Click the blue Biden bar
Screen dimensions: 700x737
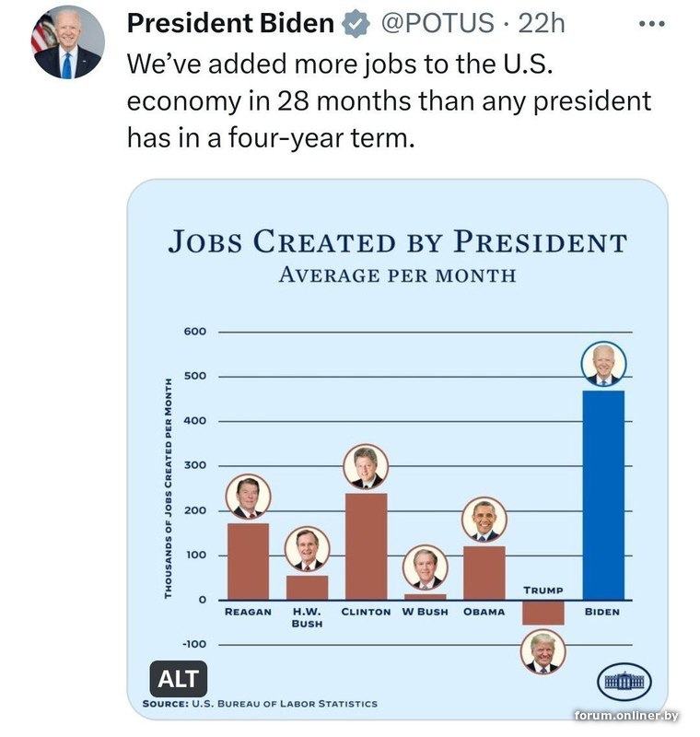(x=603, y=495)
